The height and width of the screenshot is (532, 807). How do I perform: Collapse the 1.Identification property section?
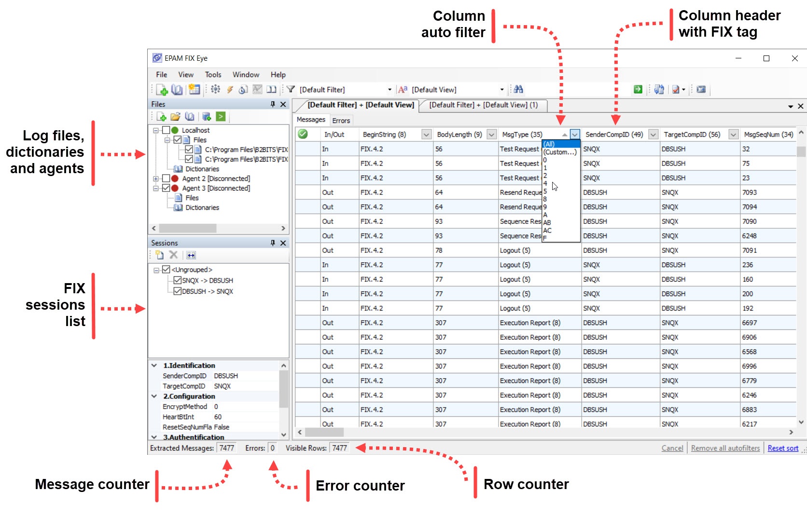click(x=154, y=366)
